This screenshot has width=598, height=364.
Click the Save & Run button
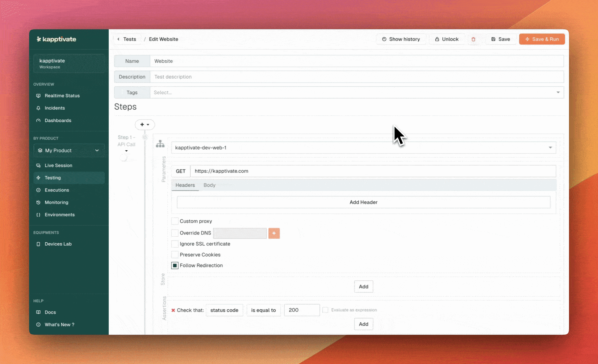[542, 39]
